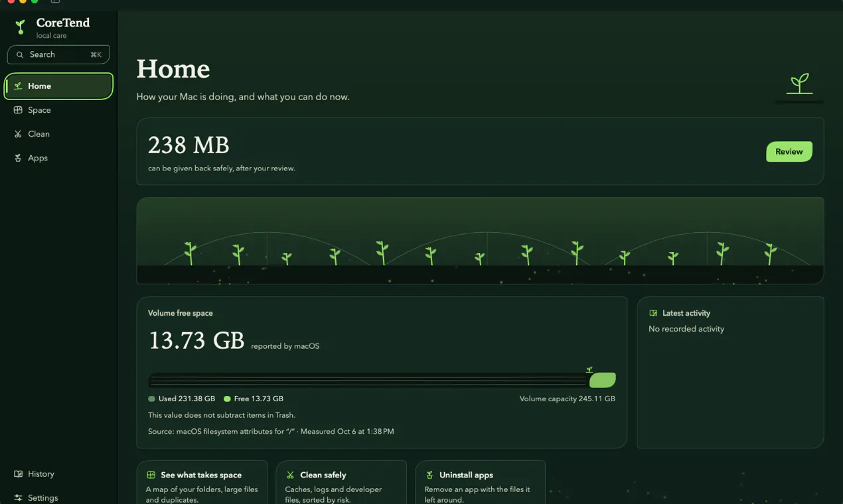Click the Review button
Screen dimensions: 843x504
pos(789,152)
